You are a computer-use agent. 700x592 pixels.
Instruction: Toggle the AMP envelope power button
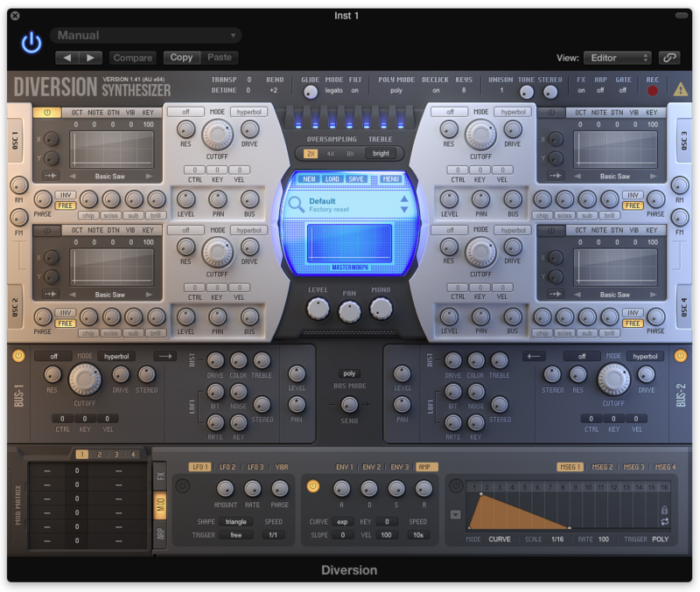(x=313, y=485)
